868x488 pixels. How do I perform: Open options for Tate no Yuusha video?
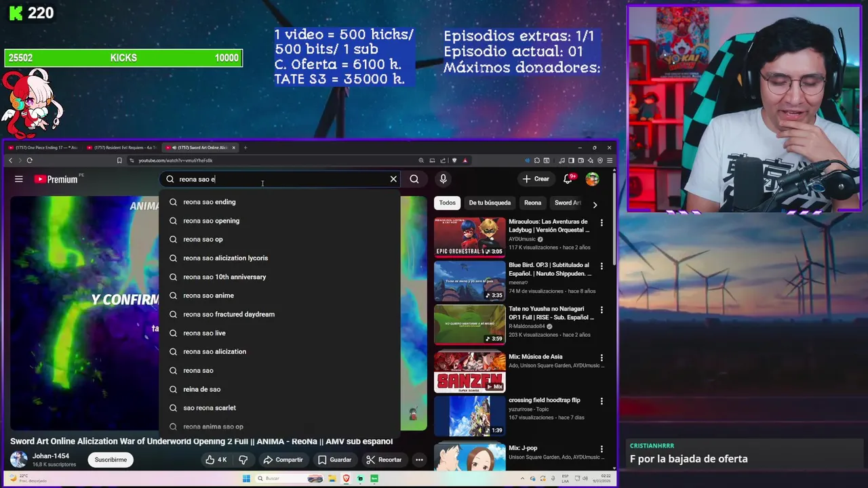tap(601, 310)
